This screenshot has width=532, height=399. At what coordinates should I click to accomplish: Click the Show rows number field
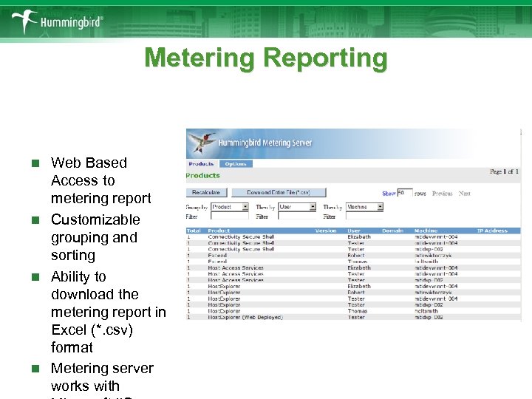[x=405, y=193]
